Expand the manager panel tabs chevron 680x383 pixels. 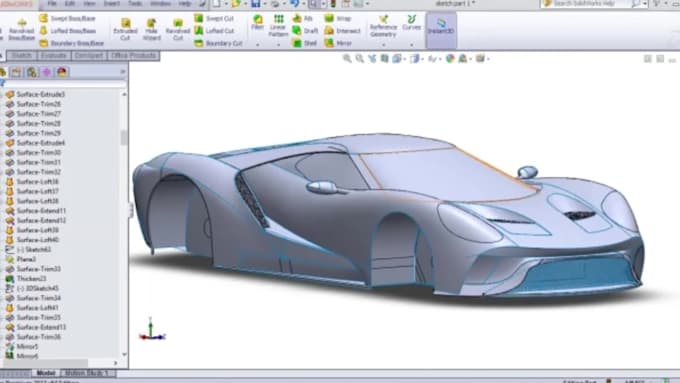123,72
